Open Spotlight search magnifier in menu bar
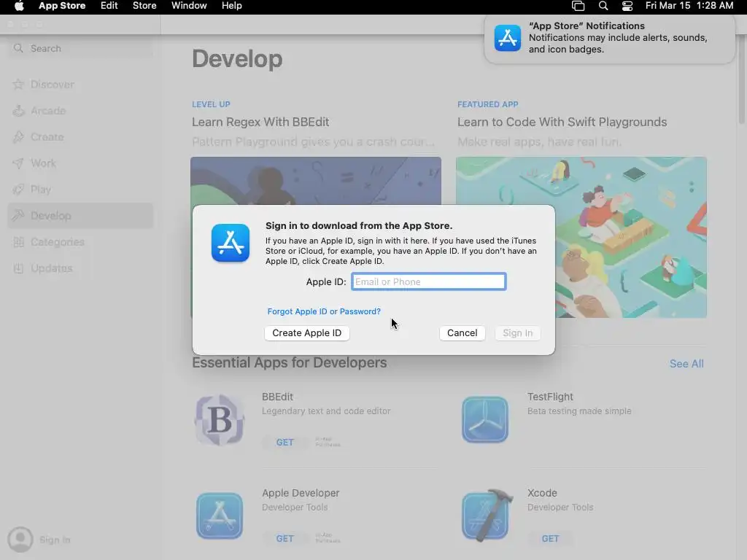Screen dimensions: 747x560 click(603, 6)
